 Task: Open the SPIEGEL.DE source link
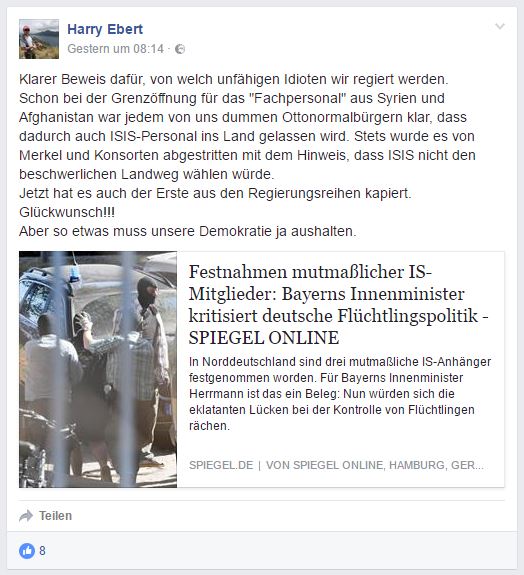pos(221,465)
